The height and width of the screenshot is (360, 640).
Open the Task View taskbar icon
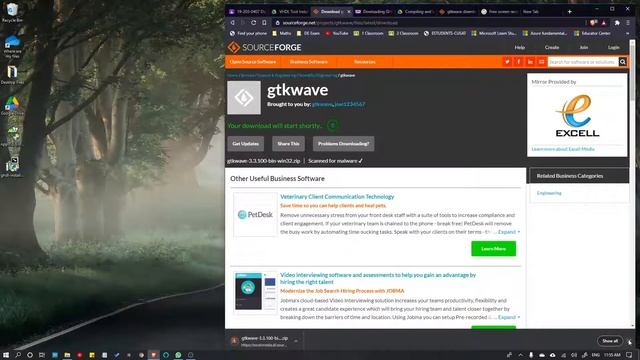click(x=42, y=355)
